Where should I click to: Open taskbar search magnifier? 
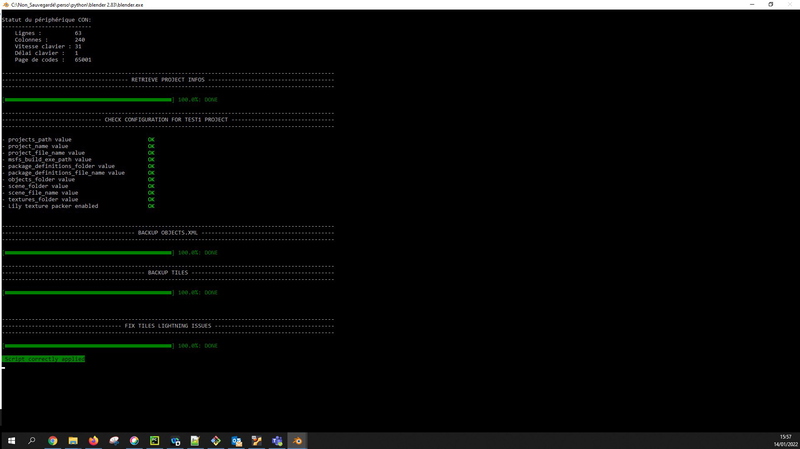31,440
